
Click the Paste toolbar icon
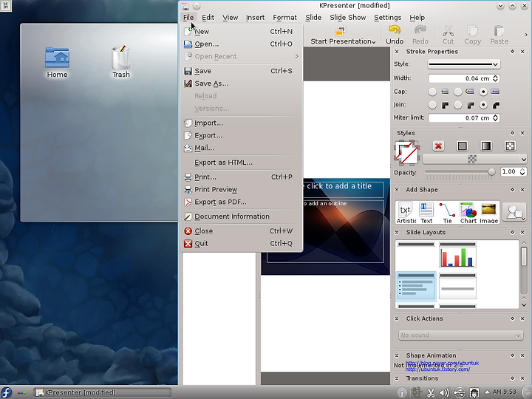click(499, 30)
